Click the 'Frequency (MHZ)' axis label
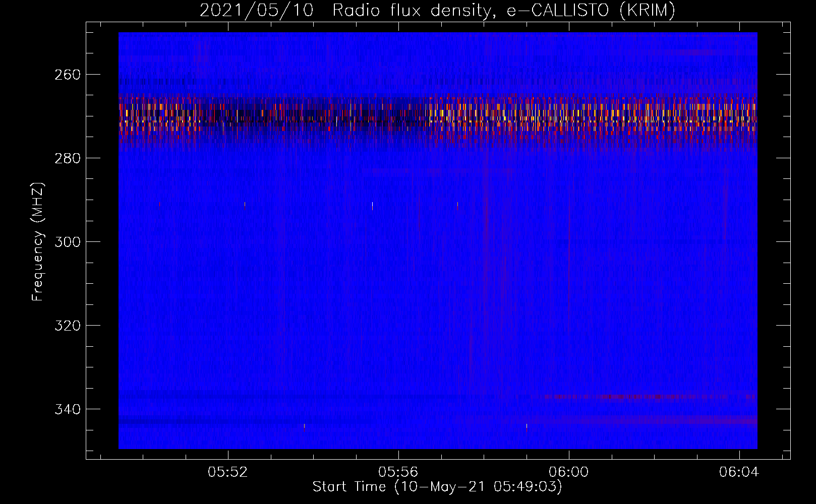816x504 pixels. pyautogui.click(x=38, y=241)
